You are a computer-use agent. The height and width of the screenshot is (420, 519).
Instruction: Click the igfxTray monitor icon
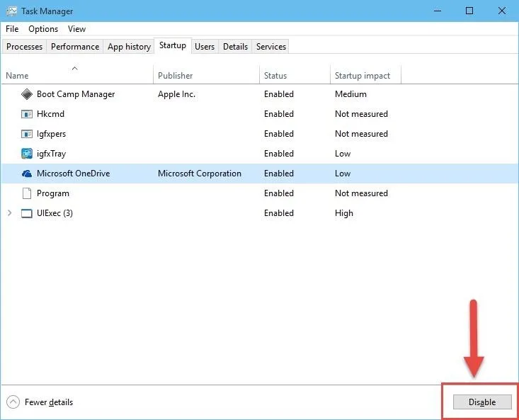coord(27,154)
